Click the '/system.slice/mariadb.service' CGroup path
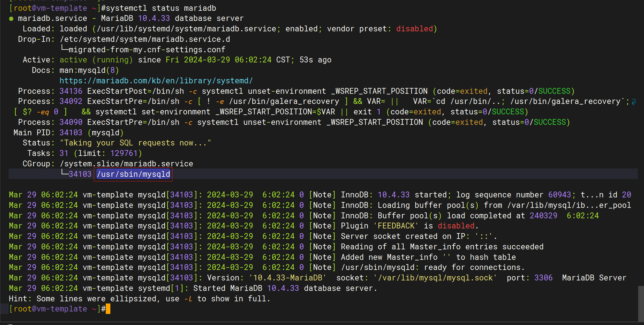The width and height of the screenshot is (644, 325). click(126, 164)
